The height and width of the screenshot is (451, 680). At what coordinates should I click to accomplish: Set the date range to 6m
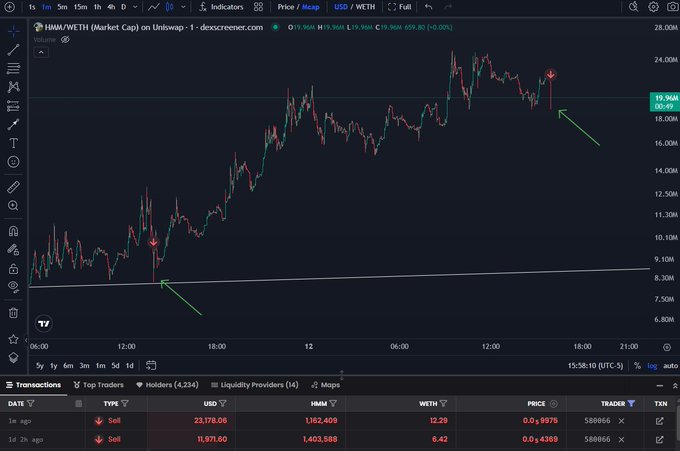coord(68,366)
